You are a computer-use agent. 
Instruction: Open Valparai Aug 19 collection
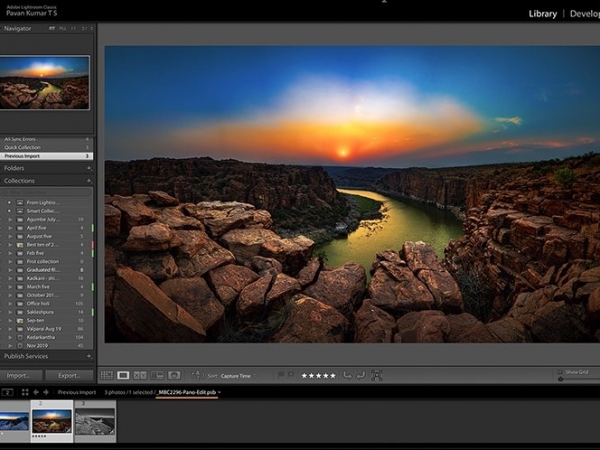pos(46,329)
